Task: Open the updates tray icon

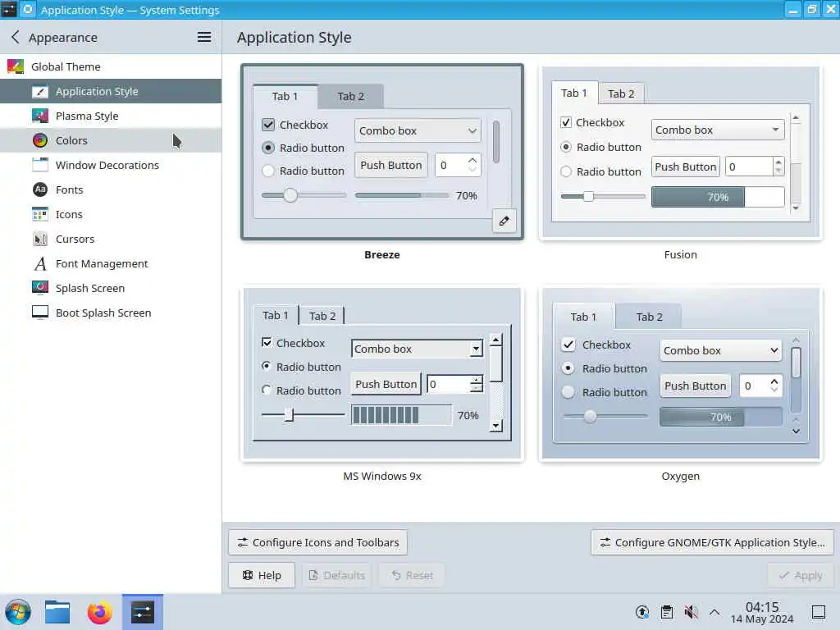Action: (642, 612)
